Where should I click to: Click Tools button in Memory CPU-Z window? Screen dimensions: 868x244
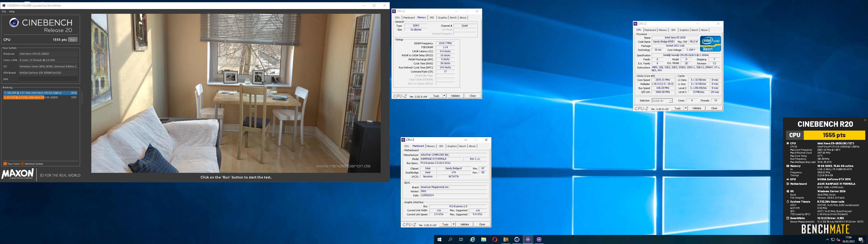pos(436,96)
